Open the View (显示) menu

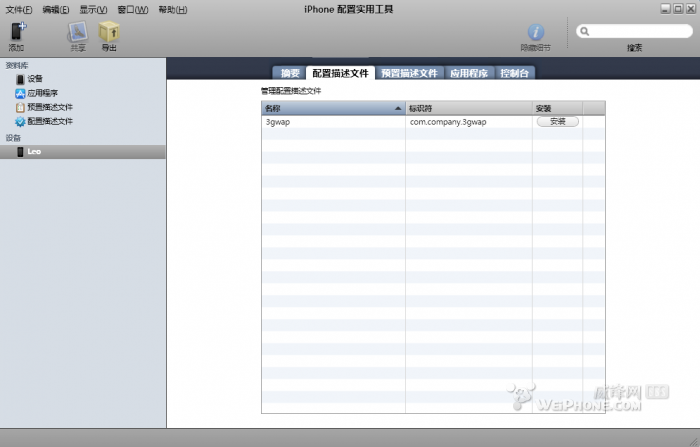(93, 9)
